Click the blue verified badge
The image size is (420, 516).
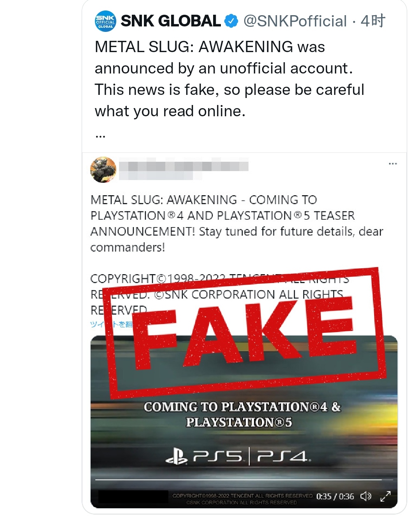pos(231,21)
